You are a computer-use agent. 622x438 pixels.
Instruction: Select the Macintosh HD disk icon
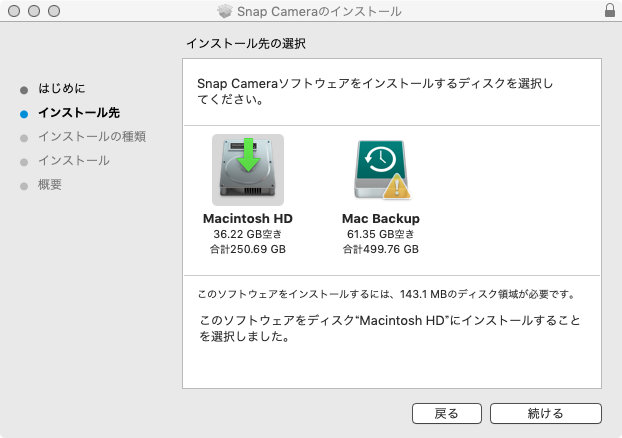coord(248,170)
